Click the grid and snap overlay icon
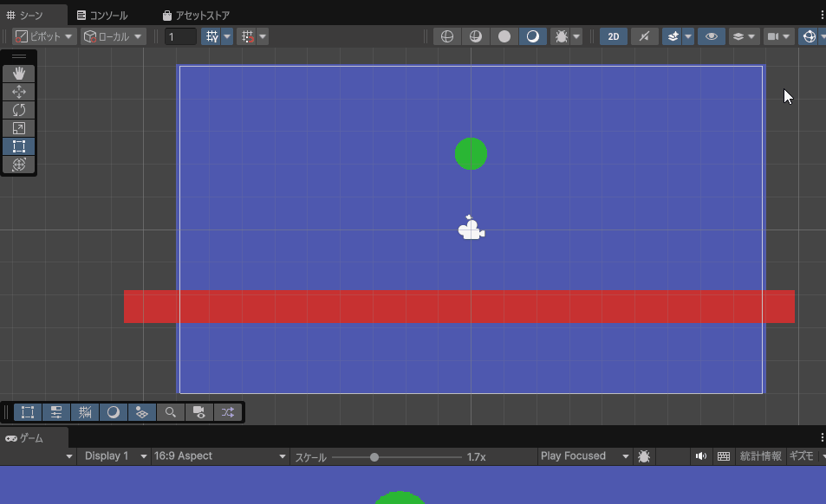This screenshot has height=504, width=826. (x=85, y=412)
